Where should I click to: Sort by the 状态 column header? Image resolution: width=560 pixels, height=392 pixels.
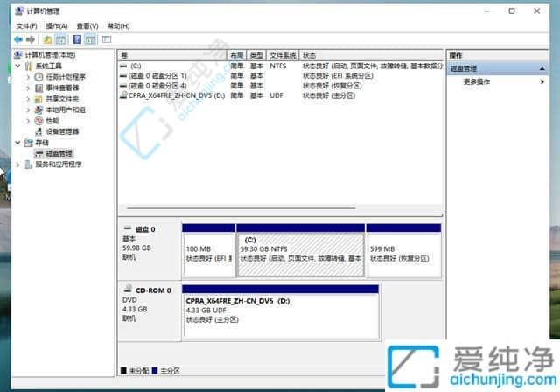[x=371, y=55]
